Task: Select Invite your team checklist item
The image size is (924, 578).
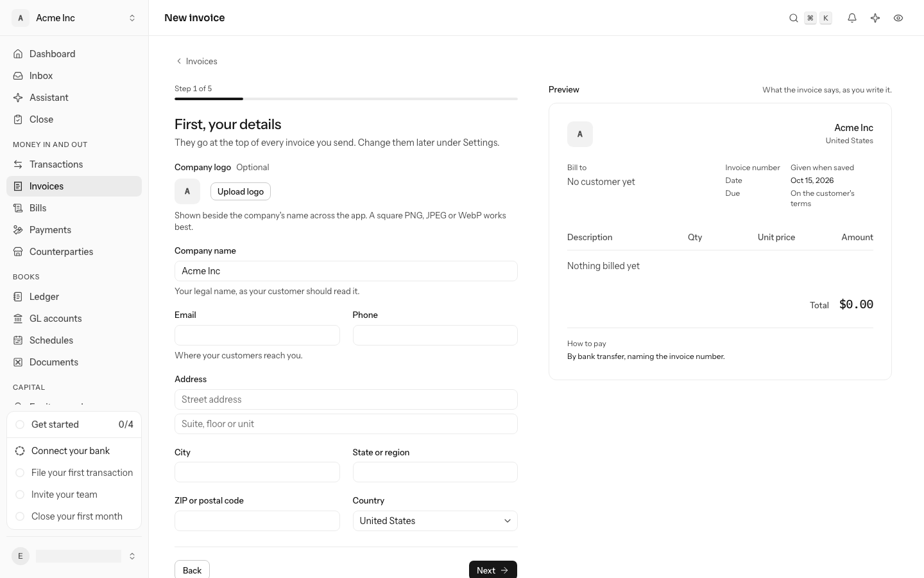Action: click(74, 495)
